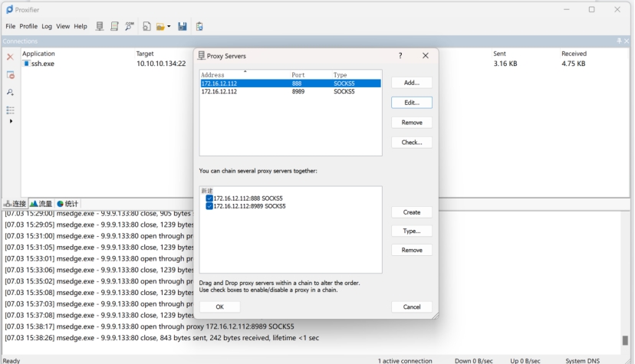Click the resize grip of dialog corner
Screen dimensions: 635x364
pyautogui.click(x=436, y=316)
